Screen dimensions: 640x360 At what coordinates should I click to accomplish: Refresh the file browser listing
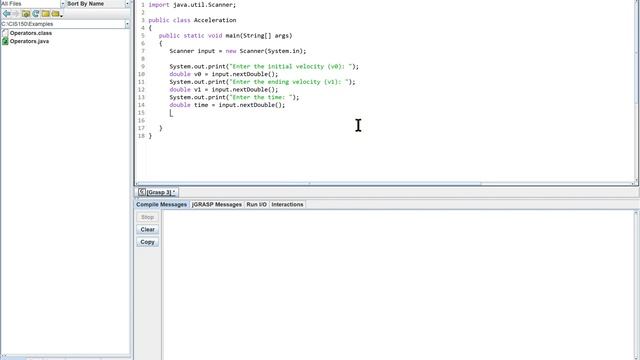click(36, 14)
